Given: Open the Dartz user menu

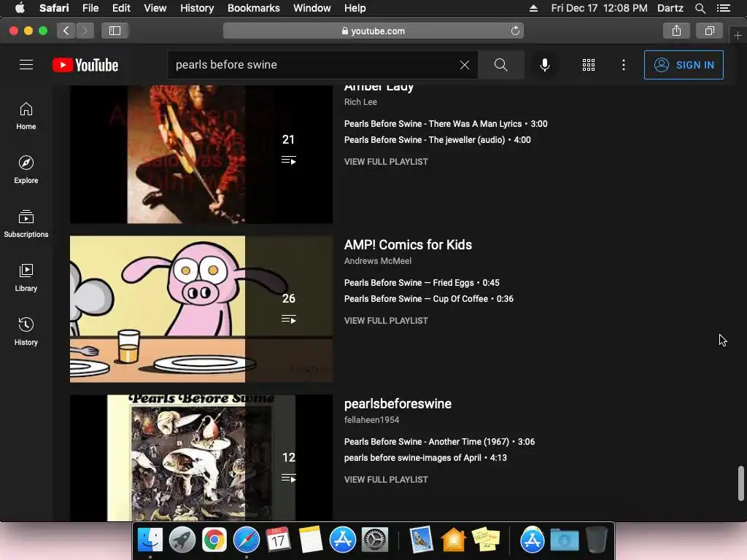Looking at the screenshot, I should [670, 8].
